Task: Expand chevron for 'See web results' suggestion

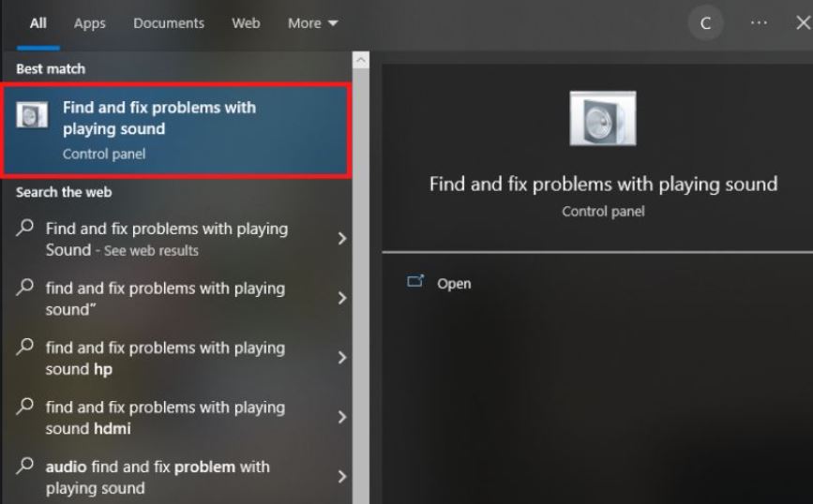Action: tap(341, 238)
